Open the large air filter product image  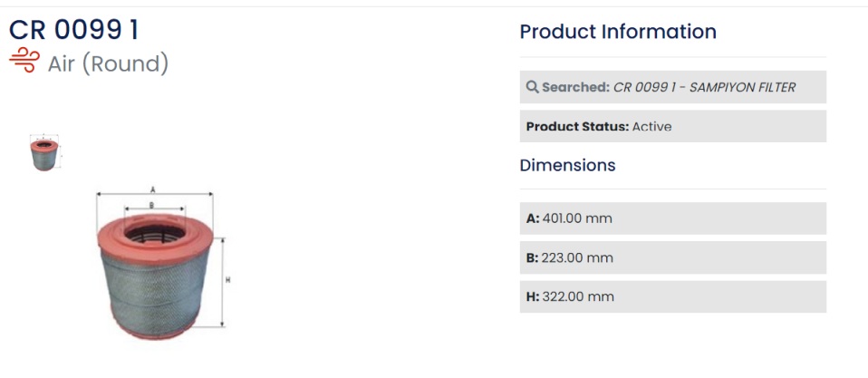tap(163, 264)
